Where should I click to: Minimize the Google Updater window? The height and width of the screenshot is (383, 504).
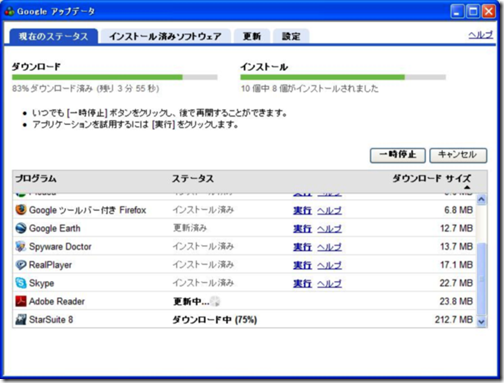457,12
